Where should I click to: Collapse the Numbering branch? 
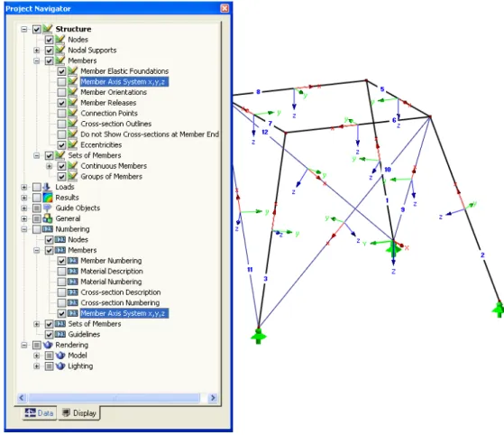pyautogui.click(x=24, y=229)
